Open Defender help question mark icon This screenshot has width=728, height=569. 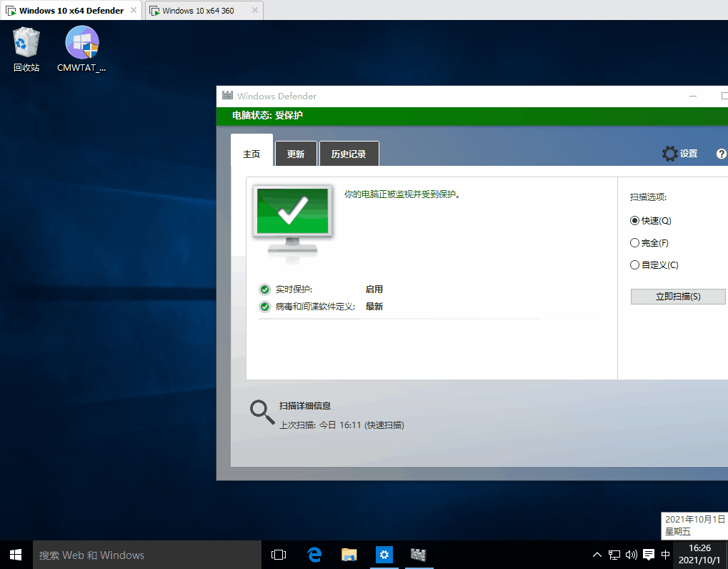722,154
